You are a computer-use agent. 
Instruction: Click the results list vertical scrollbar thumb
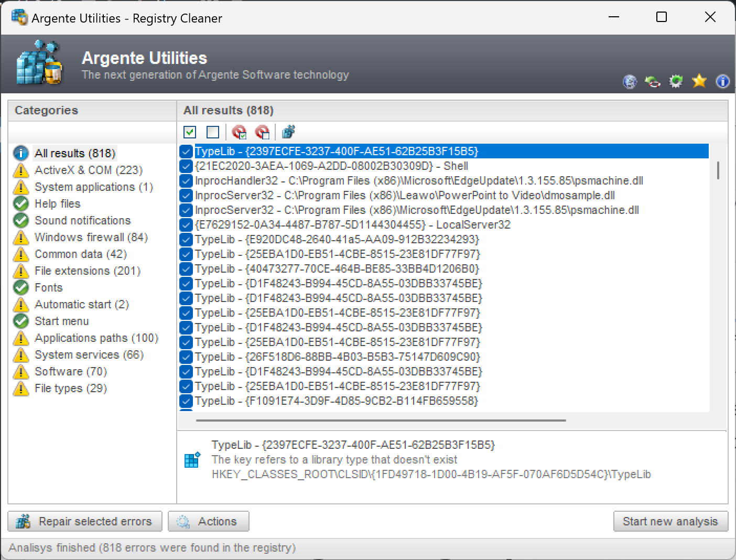pos(718,170)
